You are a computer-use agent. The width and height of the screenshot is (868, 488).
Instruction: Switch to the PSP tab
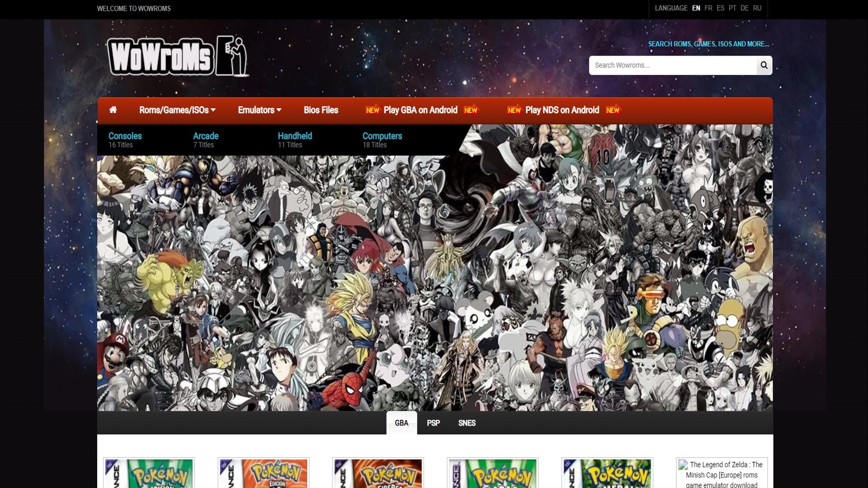tap(433, 423)
